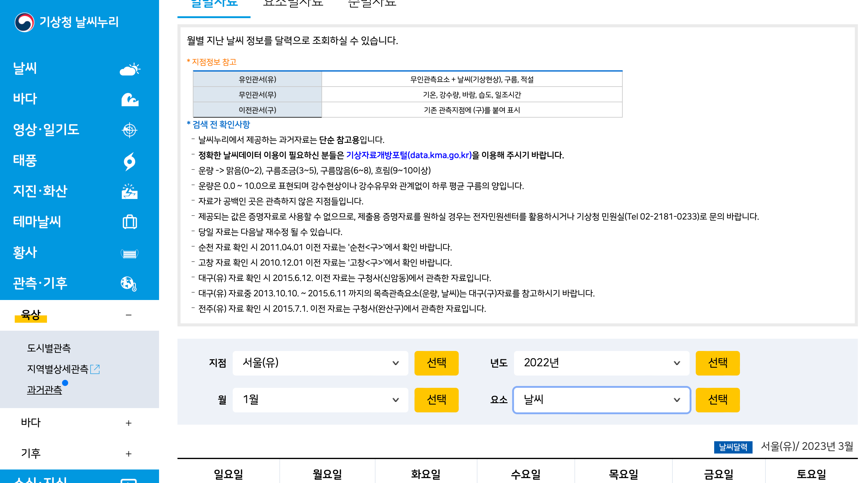Expand the 기후 section
Viewport: 868px width, 483px height.
point(128,453)
